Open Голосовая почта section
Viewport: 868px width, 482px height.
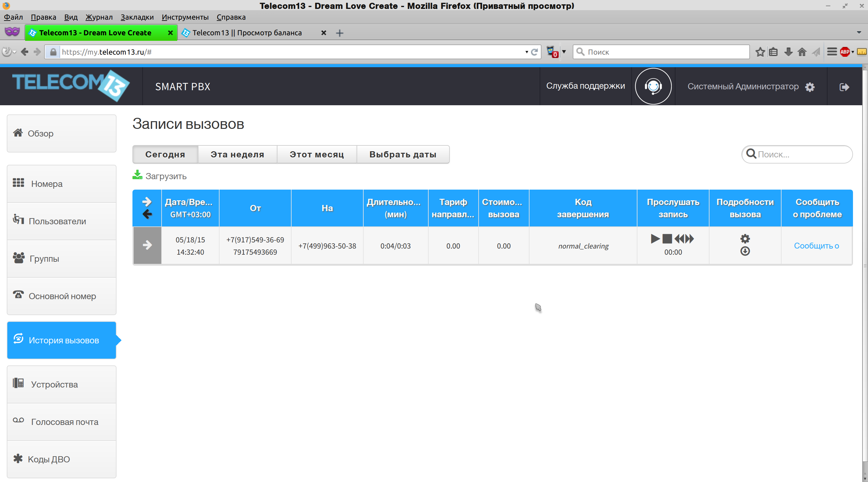pos(62,422)
